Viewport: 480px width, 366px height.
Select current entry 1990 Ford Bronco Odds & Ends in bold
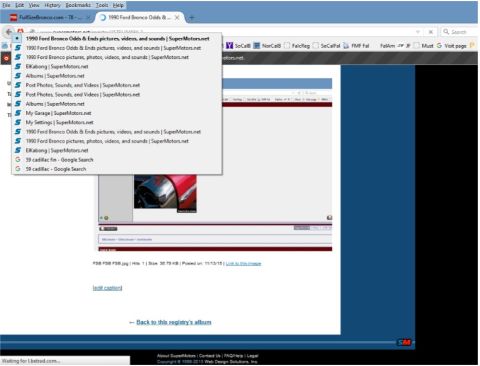point(117,39)
